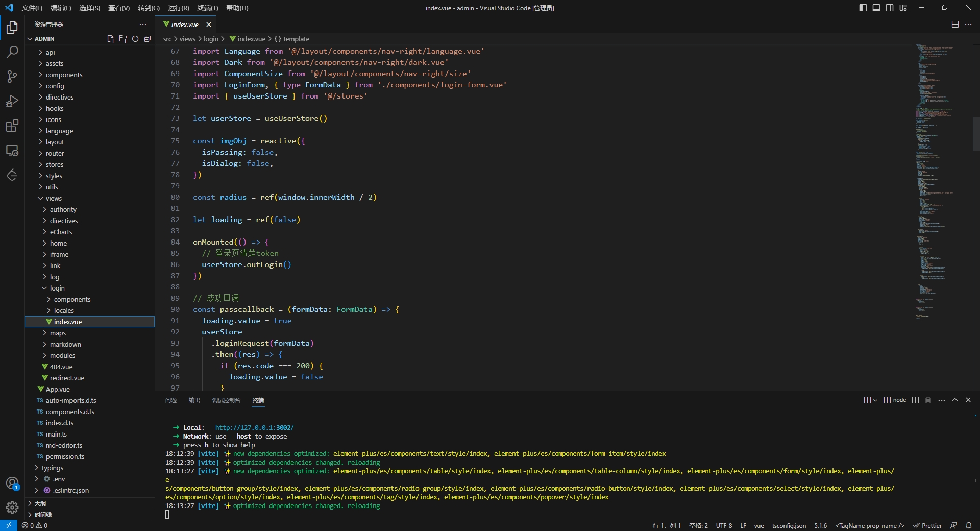Expand the typings folder
The width and height of the screenshot is (980, 531).
tap(90, 468)
